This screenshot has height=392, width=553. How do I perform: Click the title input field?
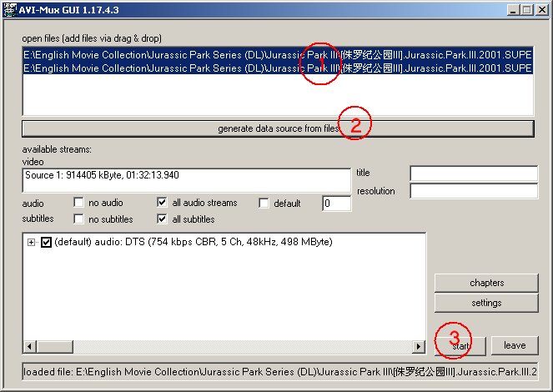[474, 173]
